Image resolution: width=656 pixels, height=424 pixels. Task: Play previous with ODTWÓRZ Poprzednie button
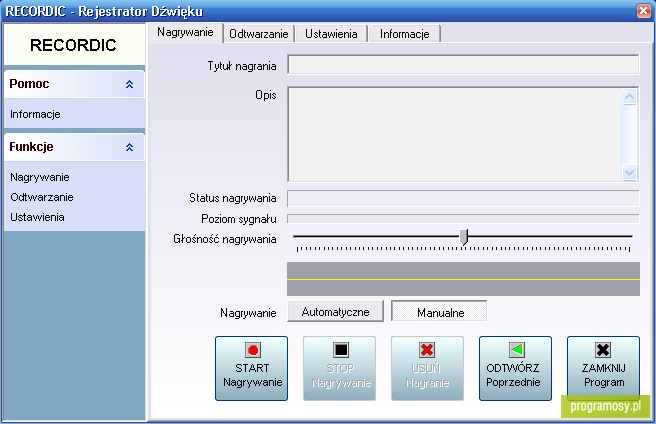click(515, 368)
